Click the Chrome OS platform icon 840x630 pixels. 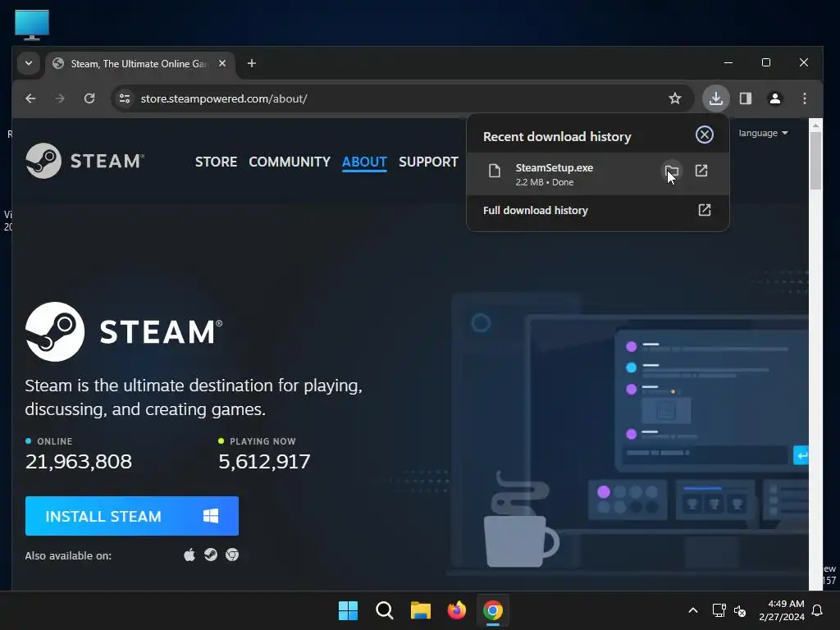coord(232,555)
